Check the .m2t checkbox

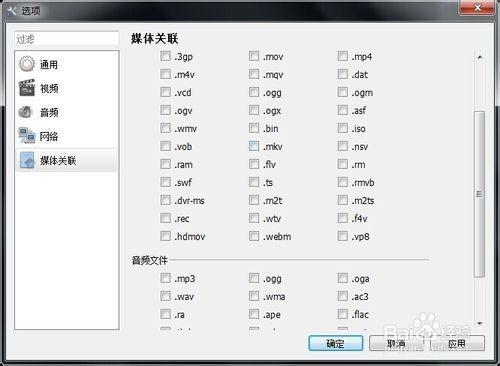254,200
